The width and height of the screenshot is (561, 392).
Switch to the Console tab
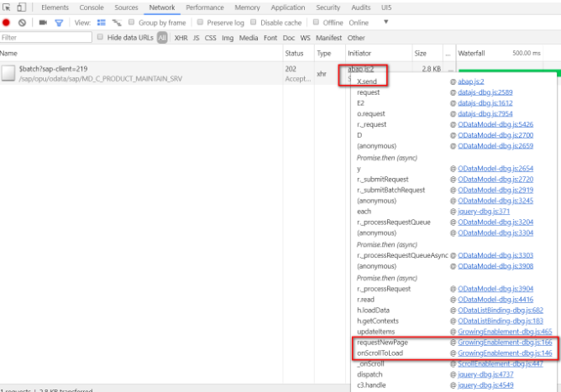[x=92, y=8]
